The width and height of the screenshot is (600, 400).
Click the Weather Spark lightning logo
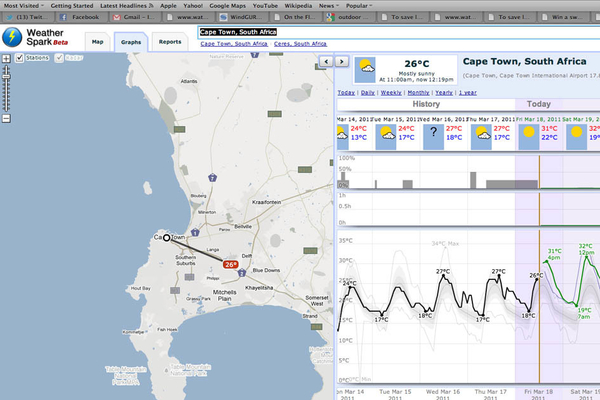tap(12, 37)
